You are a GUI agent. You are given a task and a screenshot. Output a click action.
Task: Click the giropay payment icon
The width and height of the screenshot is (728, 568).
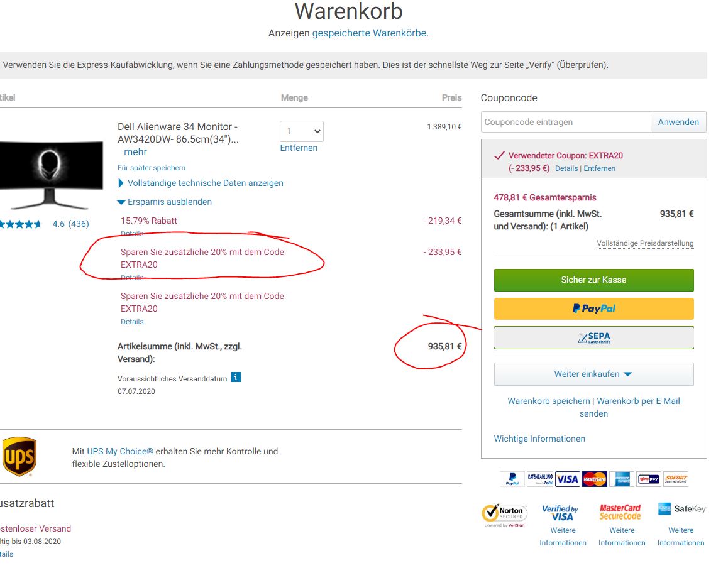(x=649, y=479)
